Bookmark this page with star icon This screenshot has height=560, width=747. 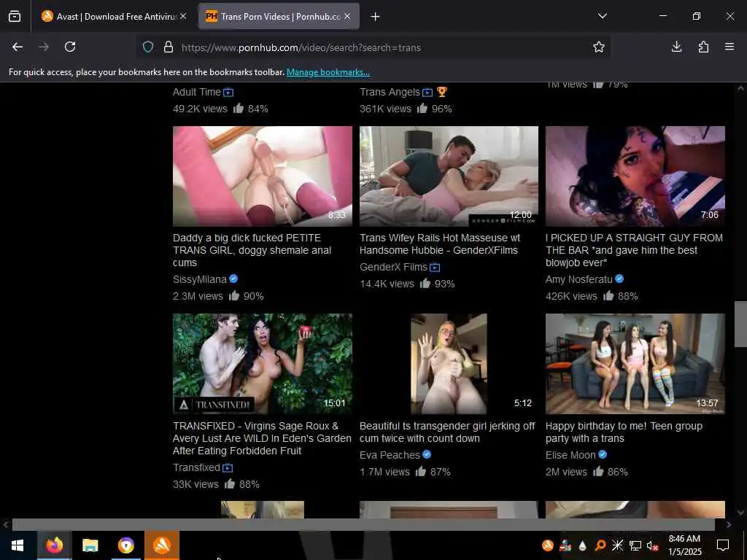tap(599, 47)
